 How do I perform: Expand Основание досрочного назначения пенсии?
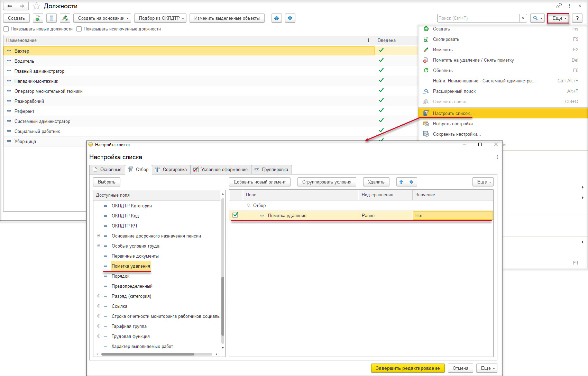coord(99,236)
